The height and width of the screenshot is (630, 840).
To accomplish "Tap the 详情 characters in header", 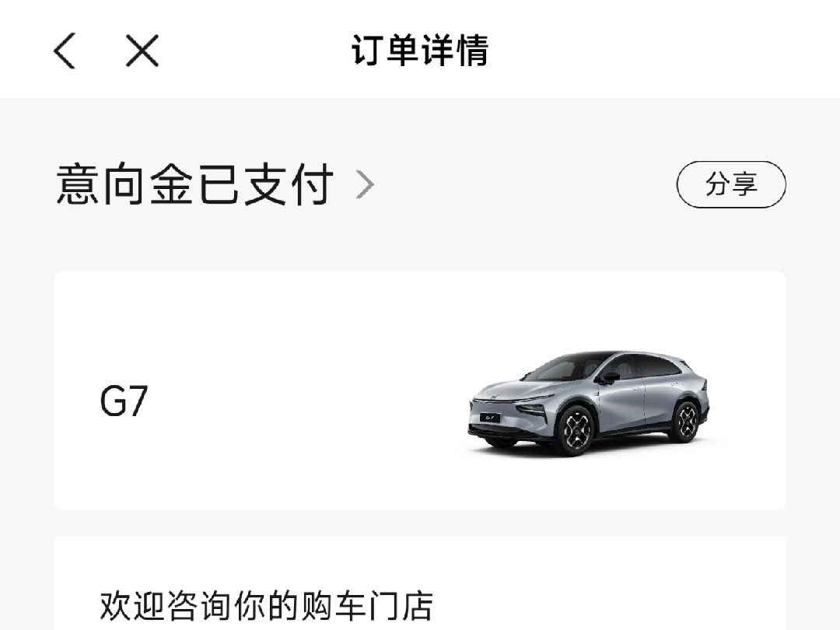I will tap(454, 51).
